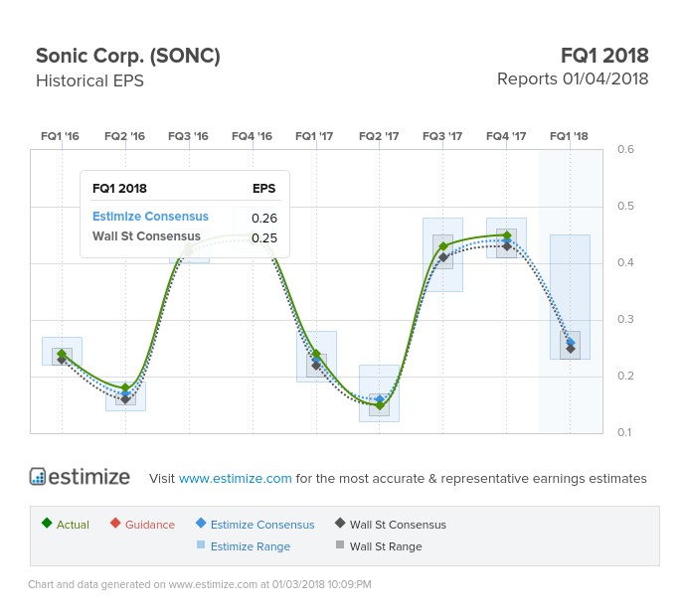This screenshot has height=616, width=681.
Task: Click the 0.4 y-axis value
Action: [x=625, y=262]
